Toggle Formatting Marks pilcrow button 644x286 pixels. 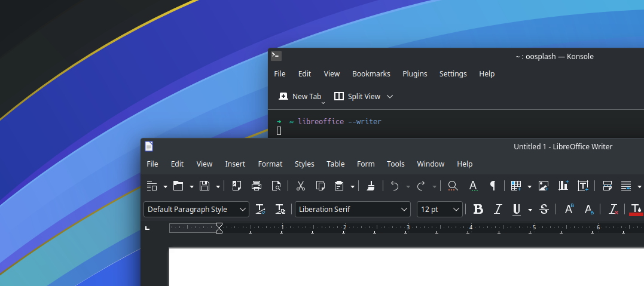(x=493, y=186)
